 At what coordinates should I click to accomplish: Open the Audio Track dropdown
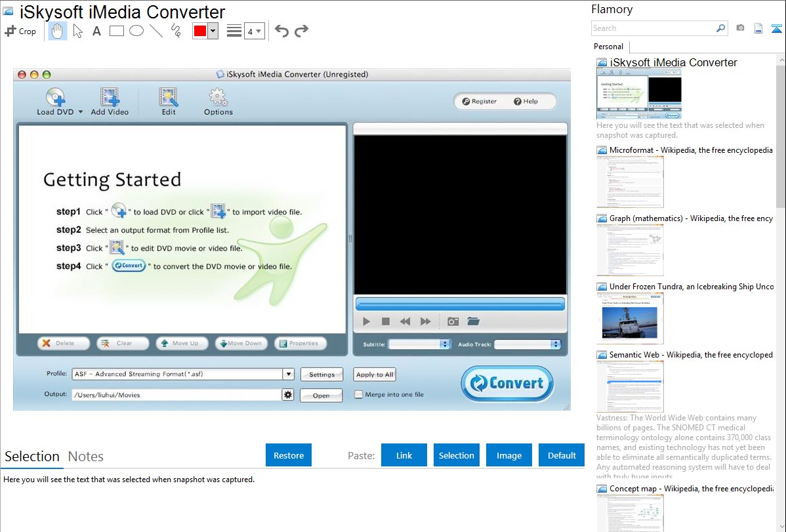(x=527, y=344)
